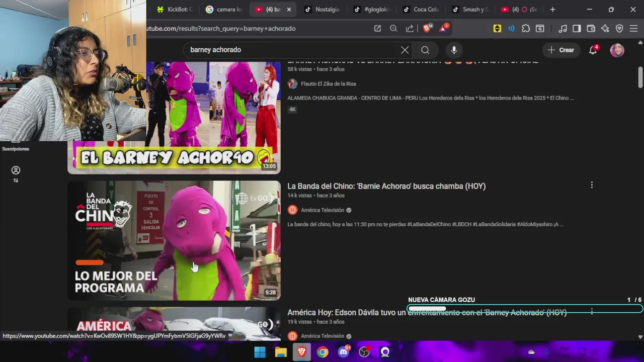
Task: Open File Explorer from the taskbar
Action: tap(281, 352)
